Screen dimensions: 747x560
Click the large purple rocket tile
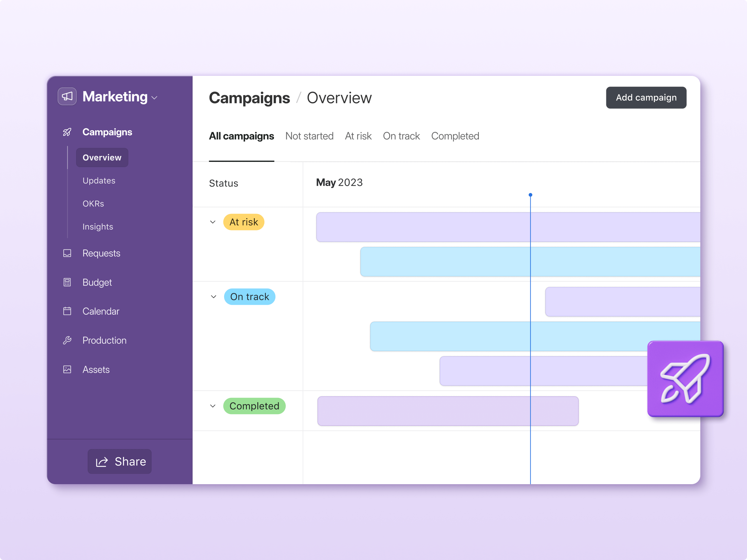[685, 379]
